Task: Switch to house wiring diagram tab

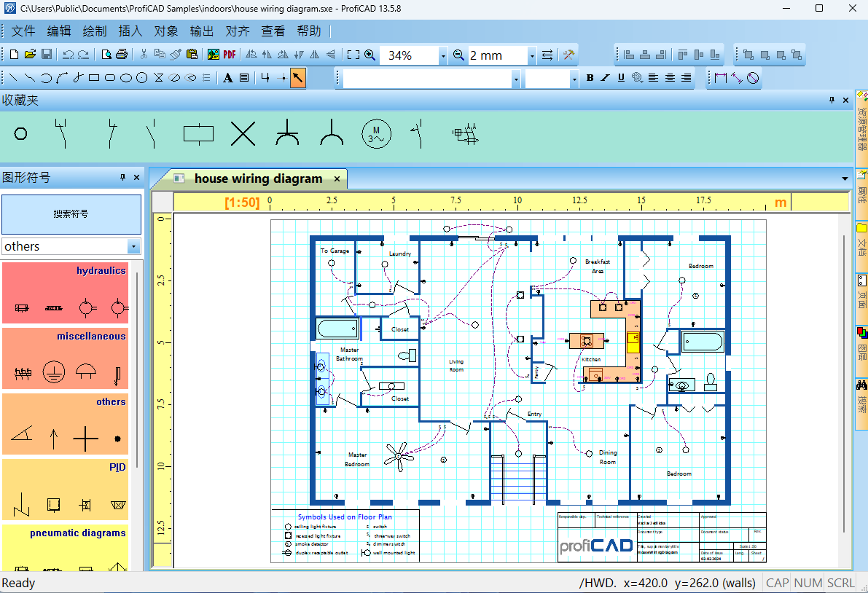Action: tap(258, 178)
